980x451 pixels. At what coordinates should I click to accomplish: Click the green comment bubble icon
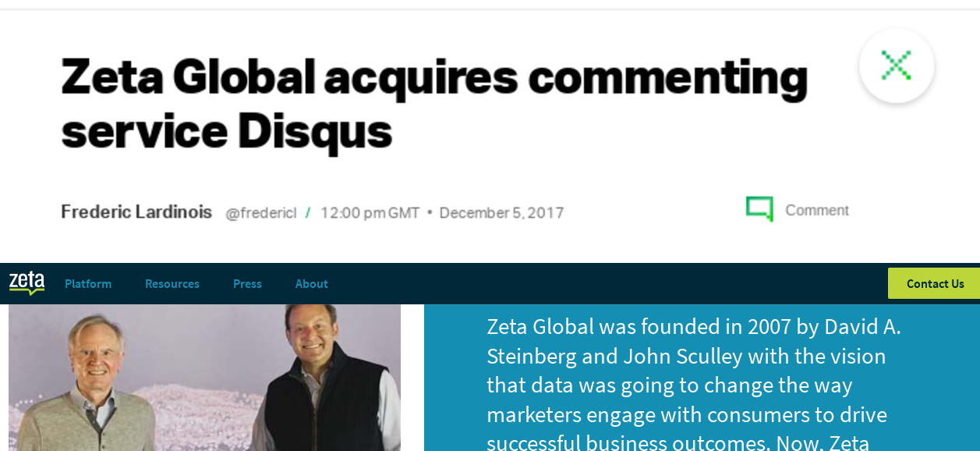[x=759, y=209]
